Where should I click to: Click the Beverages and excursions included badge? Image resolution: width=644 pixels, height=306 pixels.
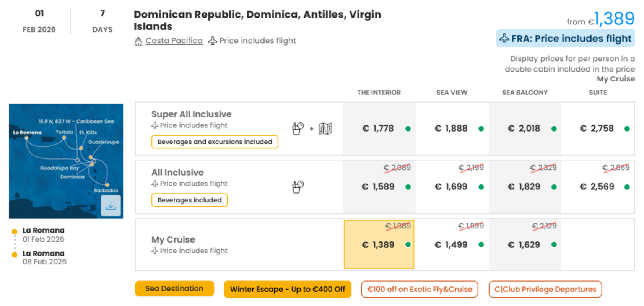click(215, 142)
